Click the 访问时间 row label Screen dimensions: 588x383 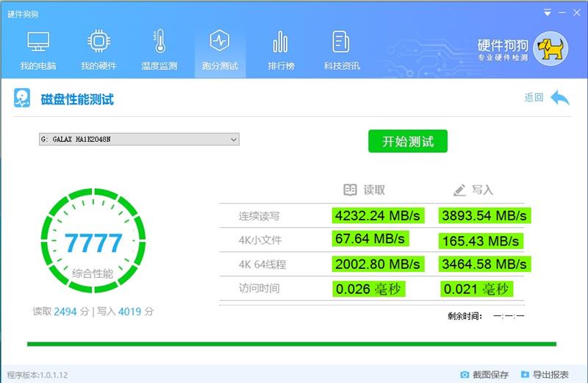[259, 288]
